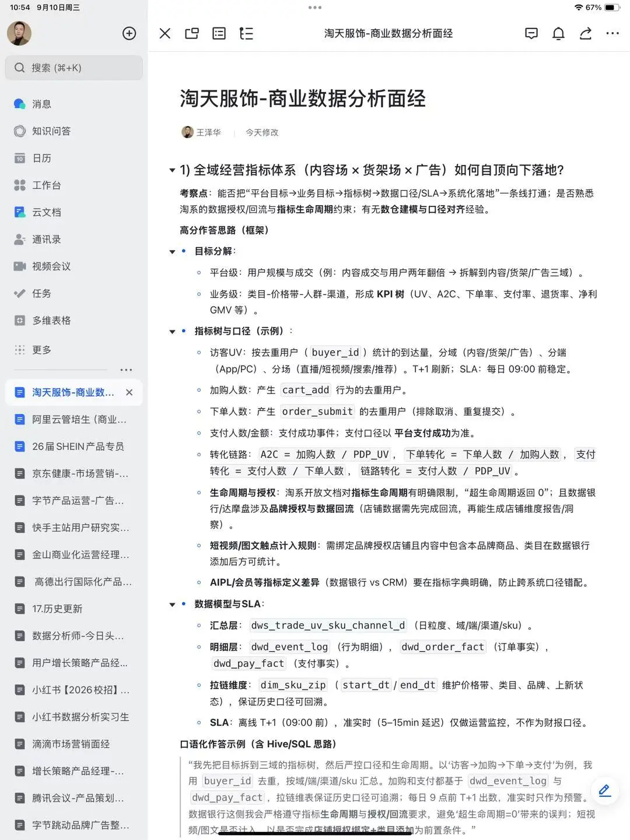Open the user profile avatar
This screenshot has height=840, width=630.
pyautogui.click(x=19, y=33)
